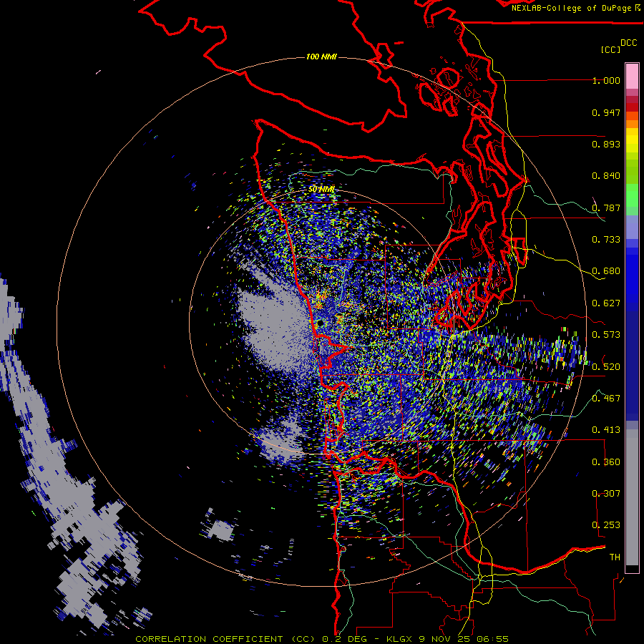Click the 0.520 legend value
This screenshot has height=644, width=644.
pos(606,367)
